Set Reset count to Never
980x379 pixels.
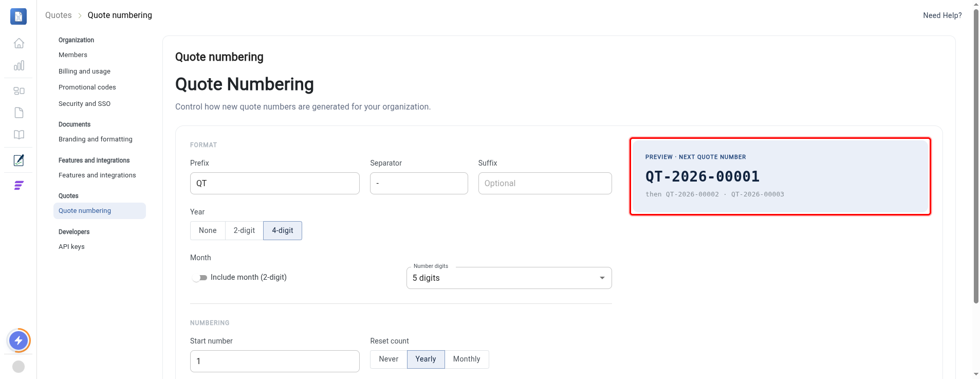point(389,359)
